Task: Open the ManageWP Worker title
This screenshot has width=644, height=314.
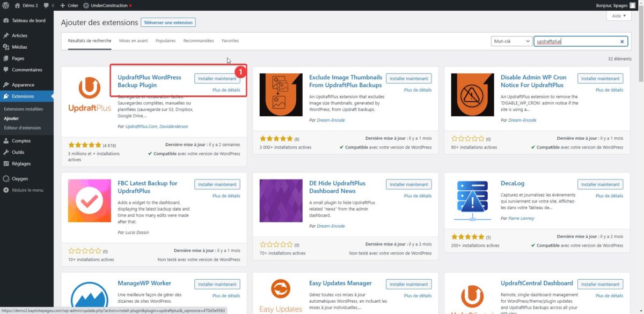Action: pyautogui.click(x=144, y=283)
